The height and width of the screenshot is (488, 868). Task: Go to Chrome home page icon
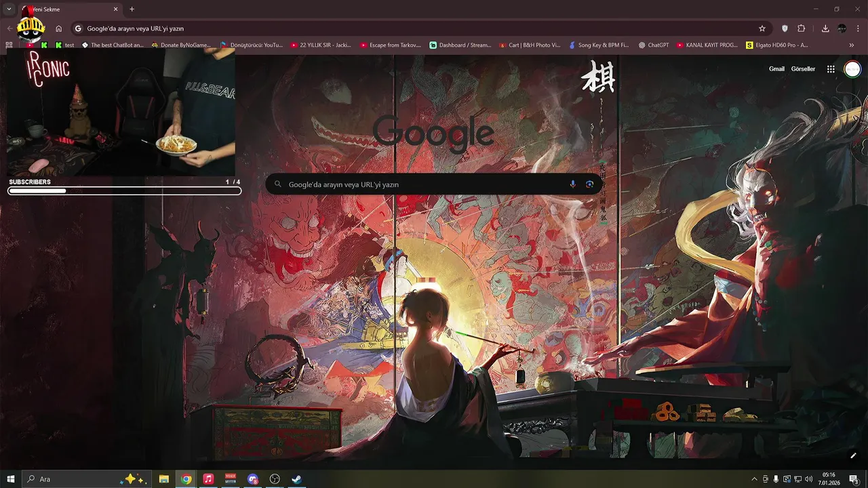pyautogui.click(x=59, y=28)
